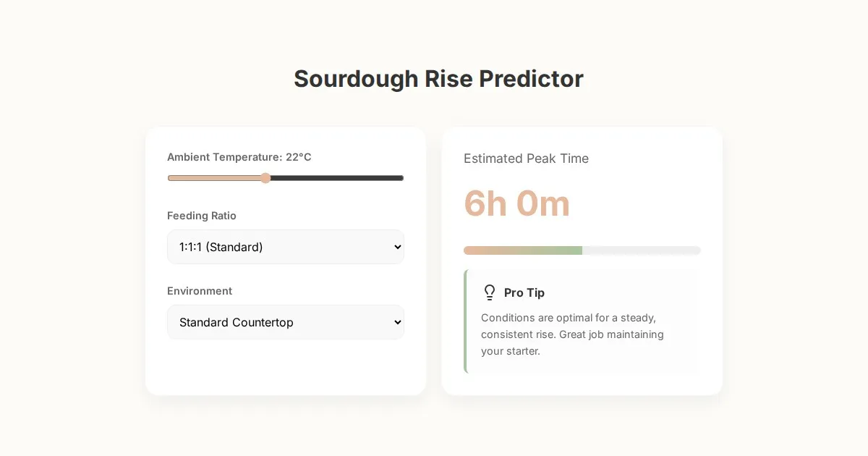This screenshot has width=868, height=456.
Task: Click the Sourdough Rise Predictor heading
Action: point(438,79)
